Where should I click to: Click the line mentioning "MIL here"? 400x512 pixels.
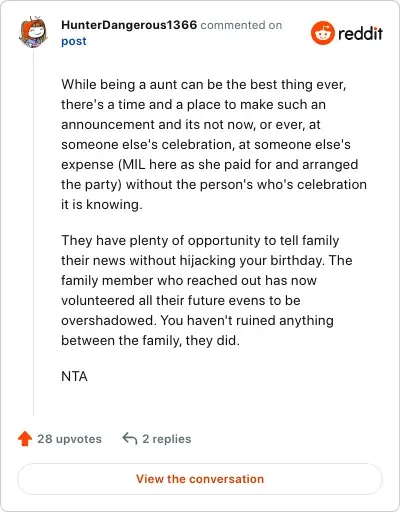coord(210,164)
